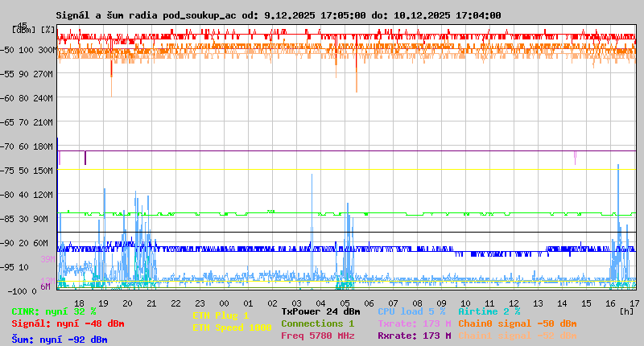Click the 'Chain0 signal -50 dBm' legend label
The image size is (644, 346).
click(x=518, y=323)
